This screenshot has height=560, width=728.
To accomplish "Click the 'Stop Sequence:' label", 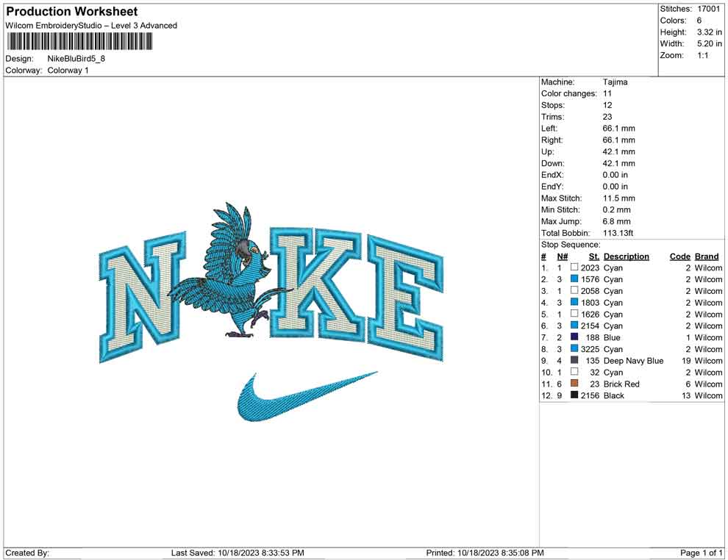I will [571, 245].
